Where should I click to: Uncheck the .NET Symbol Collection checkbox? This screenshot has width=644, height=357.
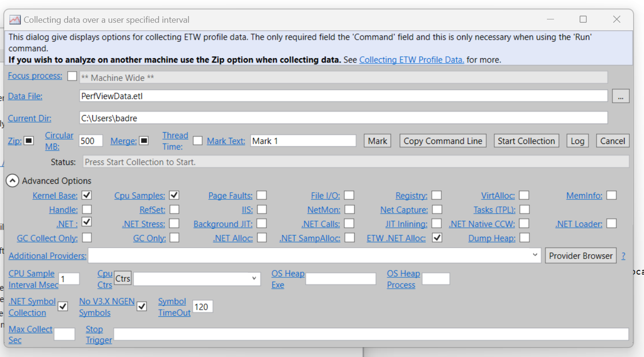click(x=63, y=306)
